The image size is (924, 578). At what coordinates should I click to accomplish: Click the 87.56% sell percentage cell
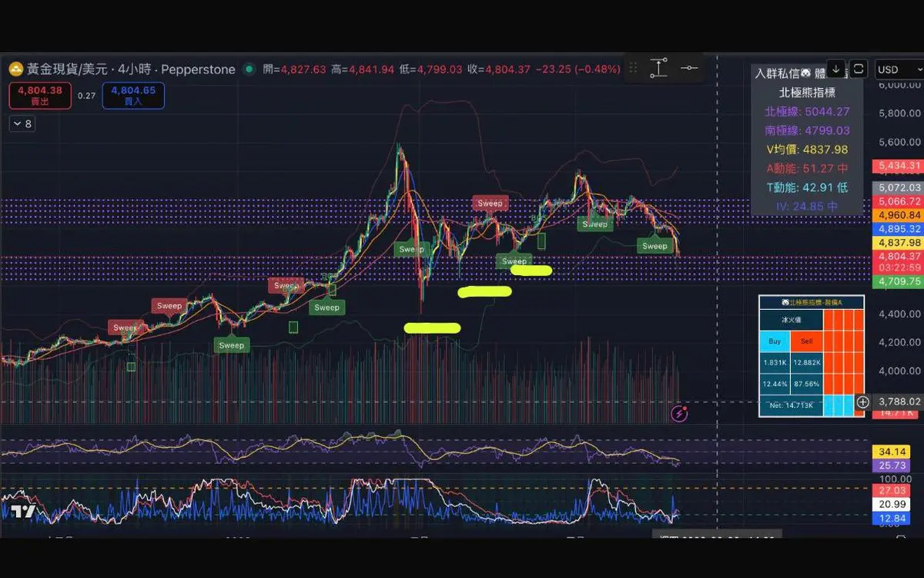(806, 383)
